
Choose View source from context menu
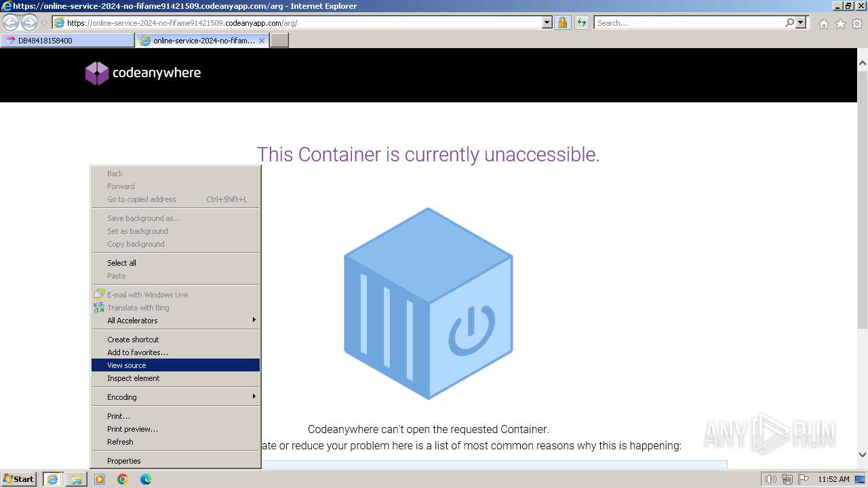pyautogui.click(x=176, y=365)
